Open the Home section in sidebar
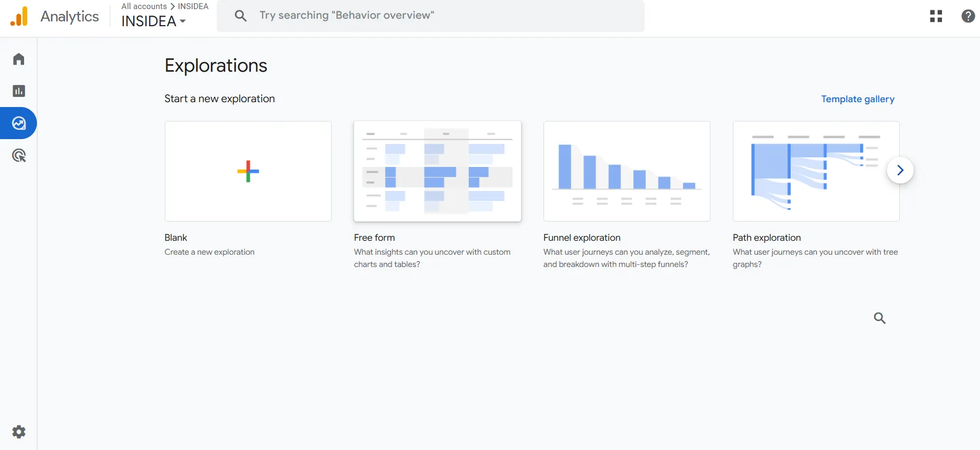980x450 pixels. pyautogui.click(x=19, y=59)
